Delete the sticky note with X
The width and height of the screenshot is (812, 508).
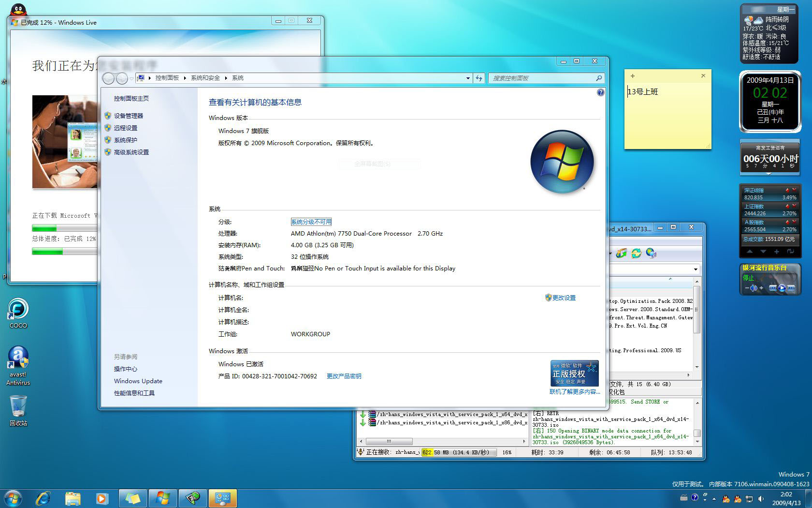click(703, 76)
